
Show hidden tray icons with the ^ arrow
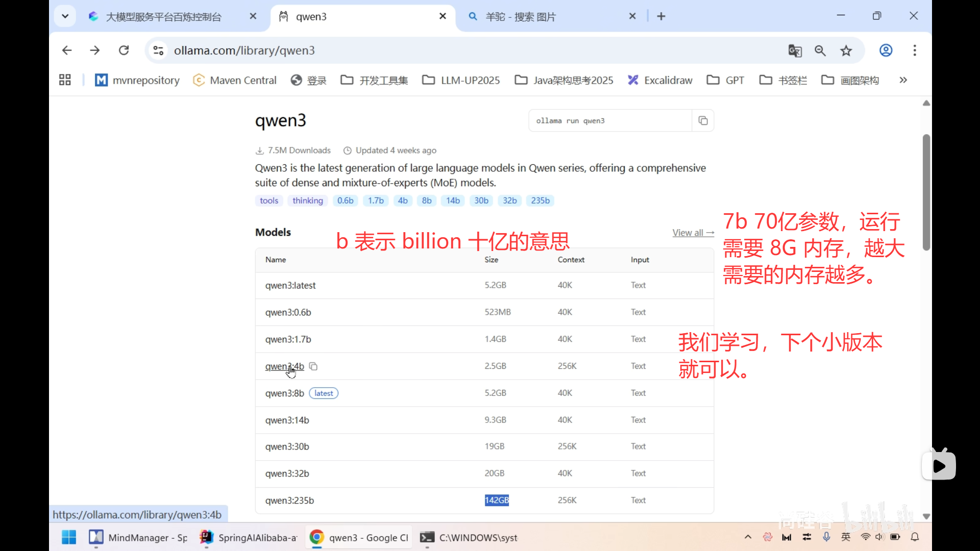tap(747, 537)
